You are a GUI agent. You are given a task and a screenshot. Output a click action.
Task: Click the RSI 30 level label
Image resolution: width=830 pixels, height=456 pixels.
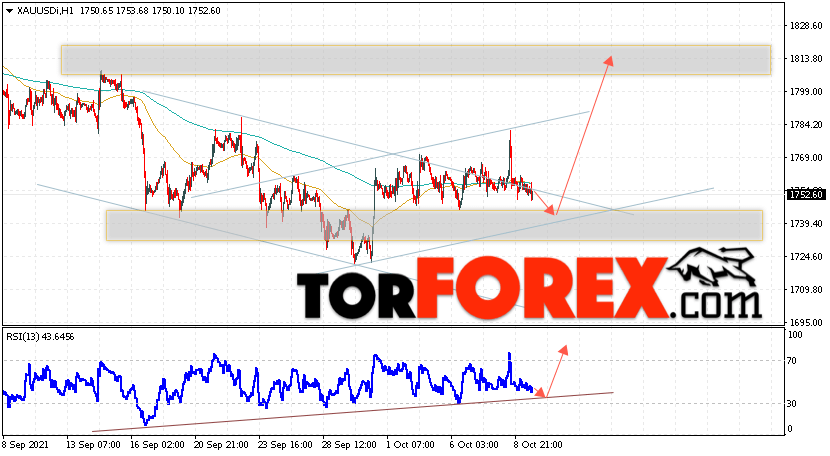tap(792, 404)
